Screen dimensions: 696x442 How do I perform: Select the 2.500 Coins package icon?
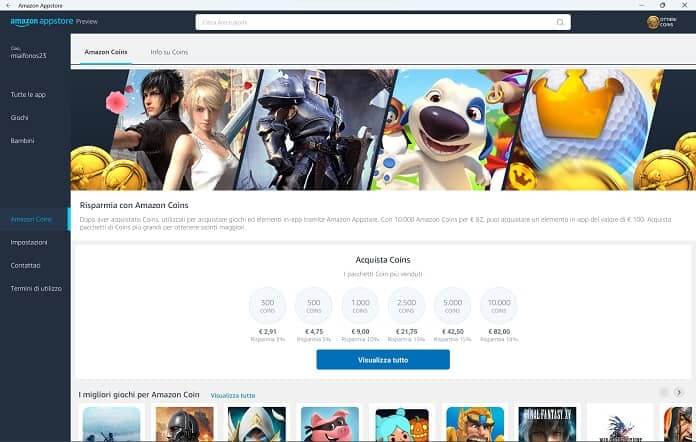tap(406, 305)
